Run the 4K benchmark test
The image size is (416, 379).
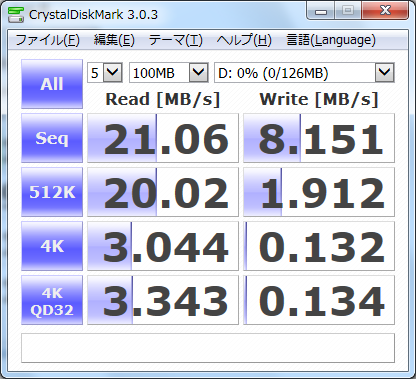pos(52,246)
